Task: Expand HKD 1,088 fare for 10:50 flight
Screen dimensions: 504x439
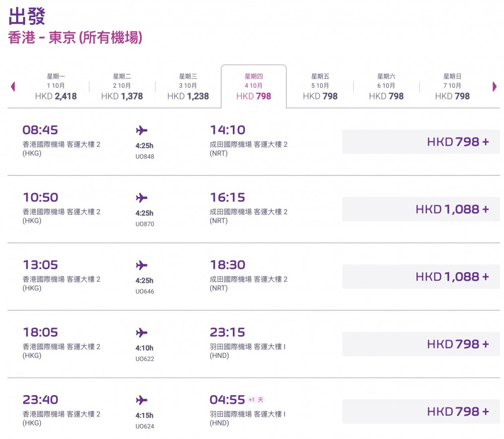Action: pyautogui.click(x=421, y=209)
